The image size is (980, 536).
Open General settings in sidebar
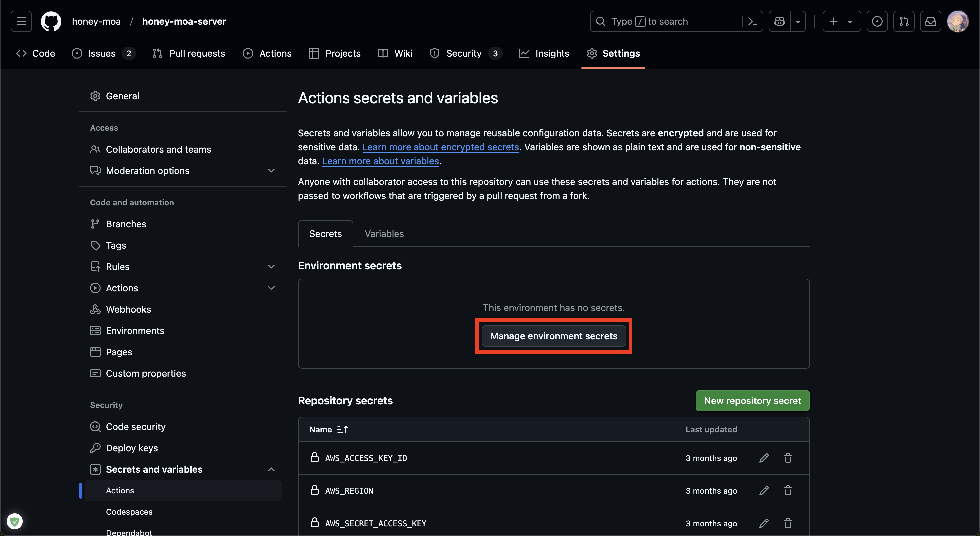click(x=183, y=96)
